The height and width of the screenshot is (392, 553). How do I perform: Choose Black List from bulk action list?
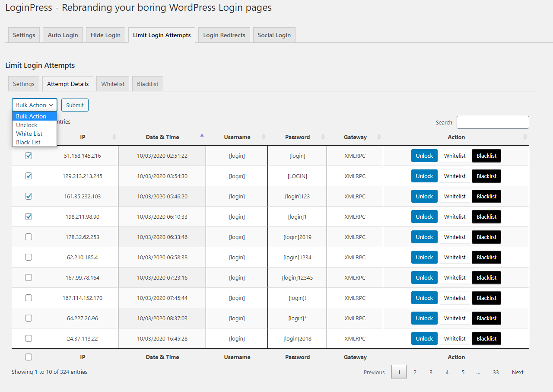(x=35, y=142)
